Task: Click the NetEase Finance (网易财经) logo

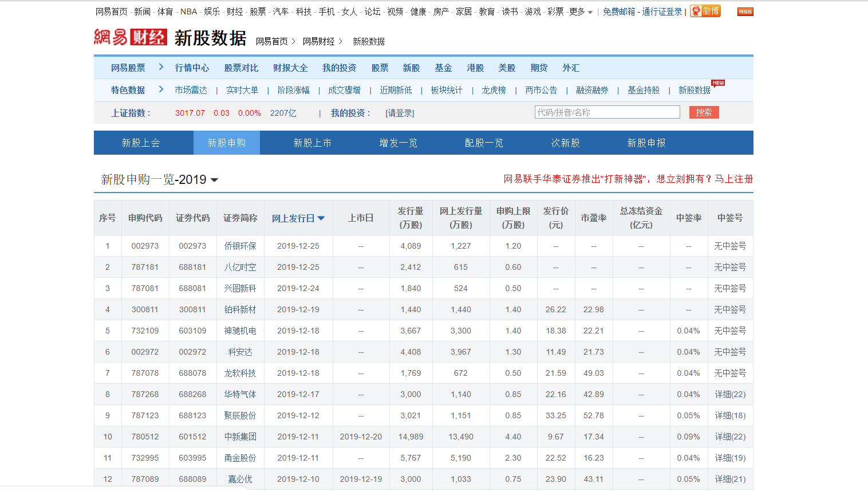Action: [131, 37]
